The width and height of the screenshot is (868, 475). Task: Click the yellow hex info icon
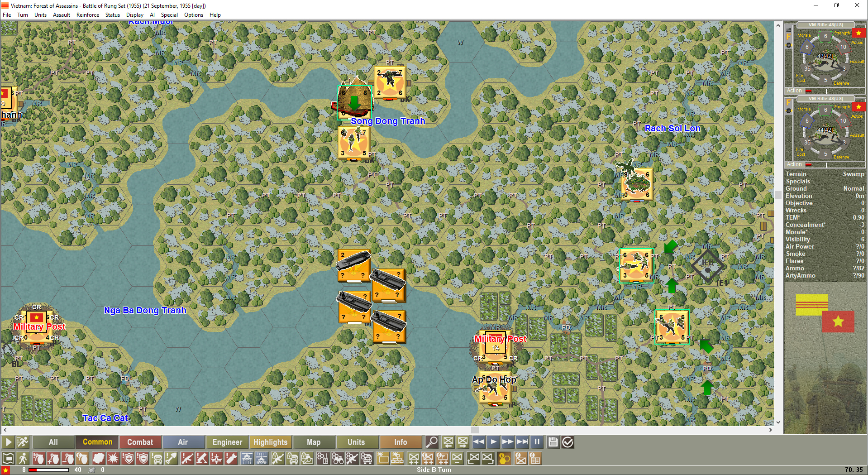click(x=503, y=459)
